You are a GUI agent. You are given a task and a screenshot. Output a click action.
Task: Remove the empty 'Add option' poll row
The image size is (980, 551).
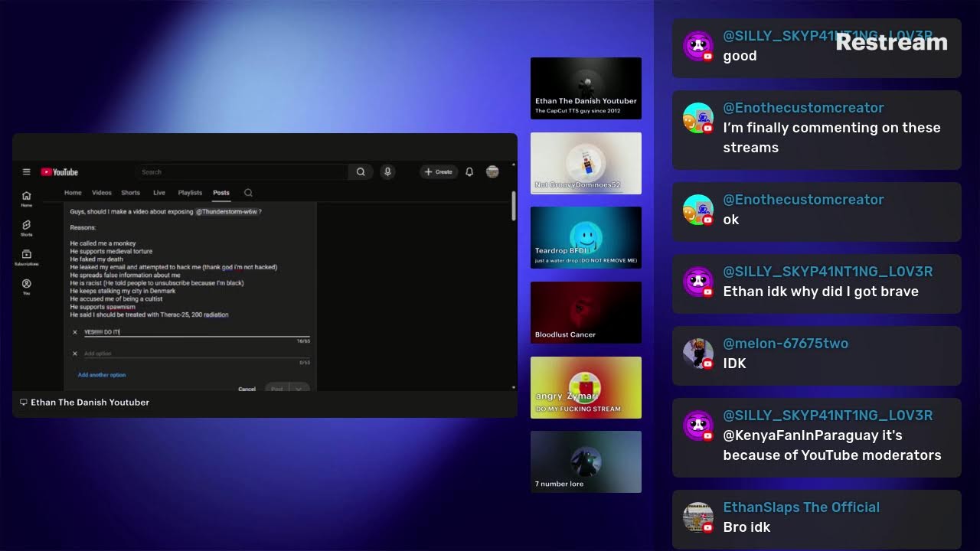pos(74,354)
